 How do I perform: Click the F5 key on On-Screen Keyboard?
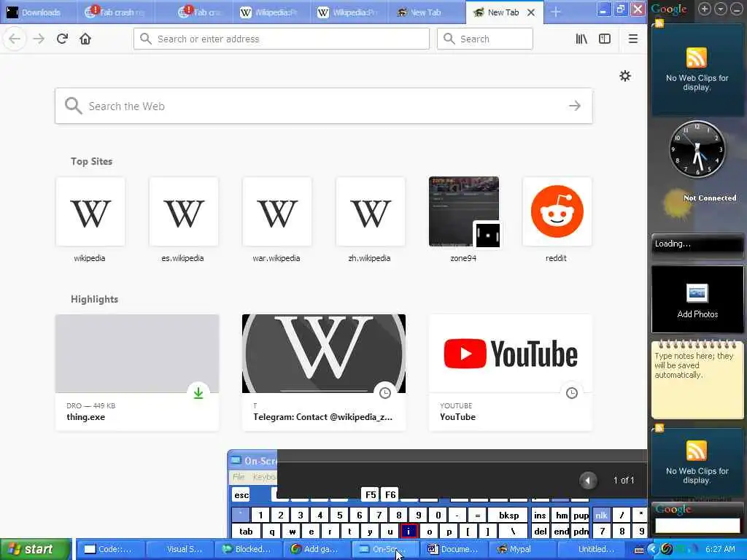pyautogui.click(x=370, y=495)
